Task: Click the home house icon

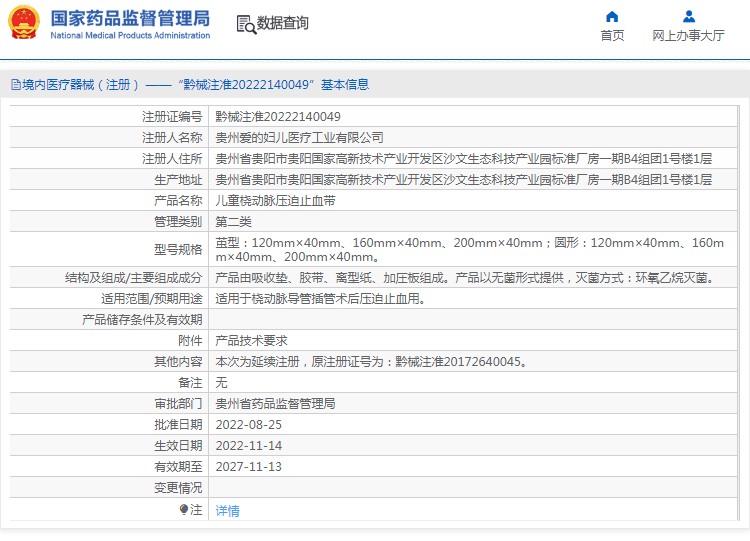Action: click(612, 16)
